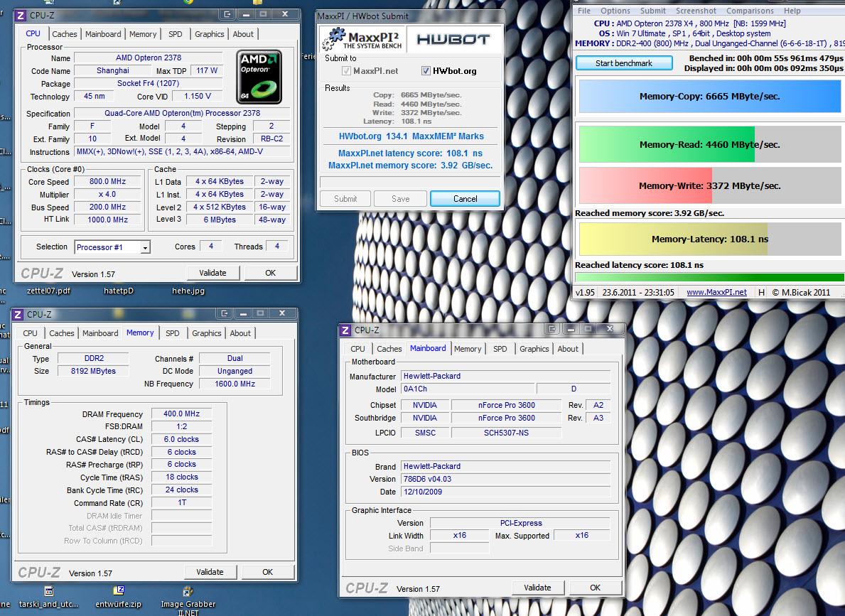Click the empty field above Submit button
Image resolution: width=845 pixels, height=616 pixels.
click(x=409, y=182)
